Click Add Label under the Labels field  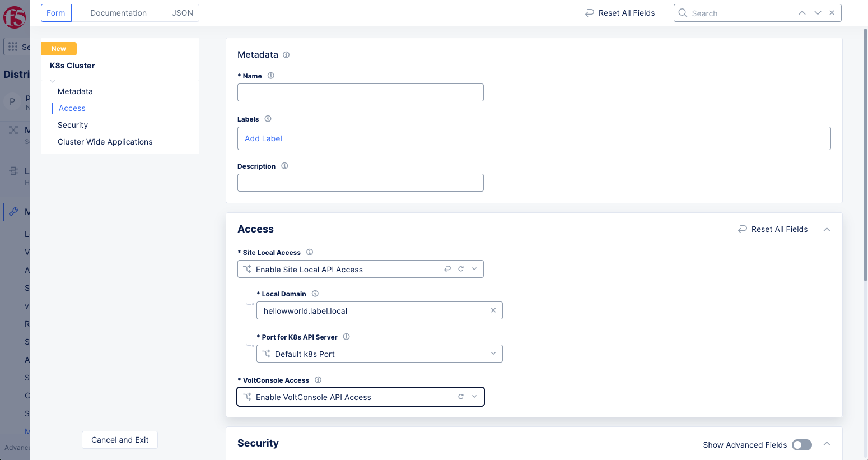(x=263, y=138)
